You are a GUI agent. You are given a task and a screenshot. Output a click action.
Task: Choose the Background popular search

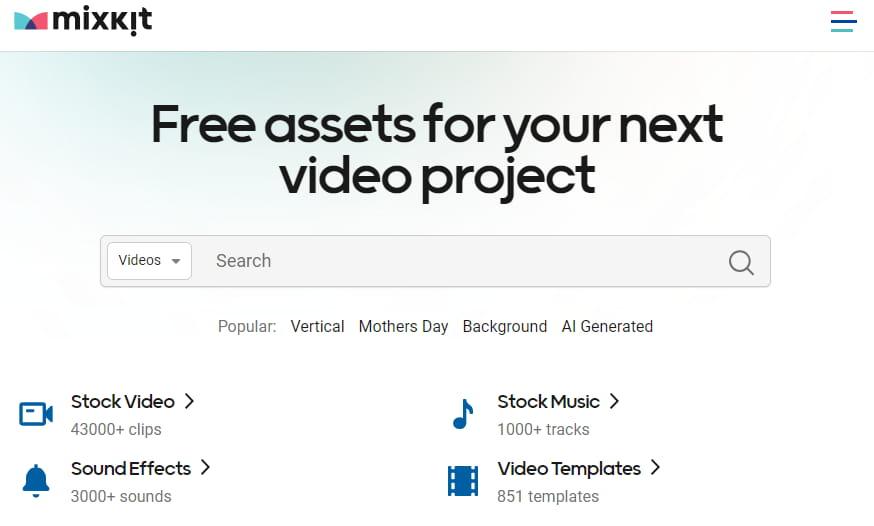[504, 326]
